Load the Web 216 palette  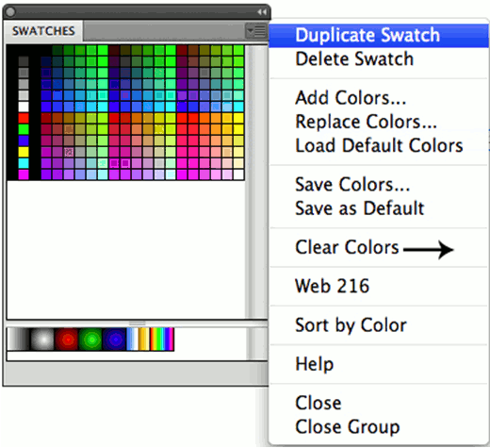(333, 286)
